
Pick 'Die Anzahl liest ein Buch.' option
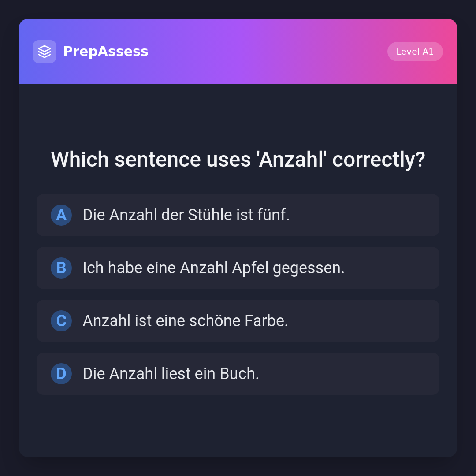pos(171,374)
